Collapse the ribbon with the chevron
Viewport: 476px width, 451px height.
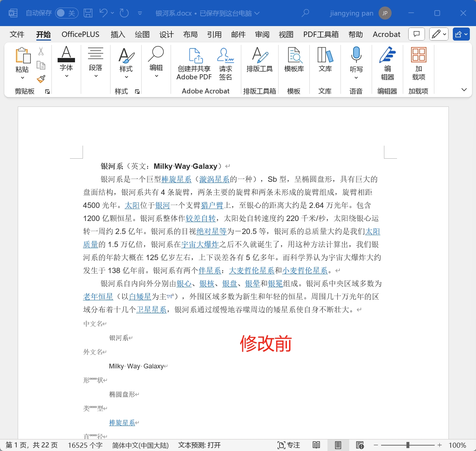(464, 89)
